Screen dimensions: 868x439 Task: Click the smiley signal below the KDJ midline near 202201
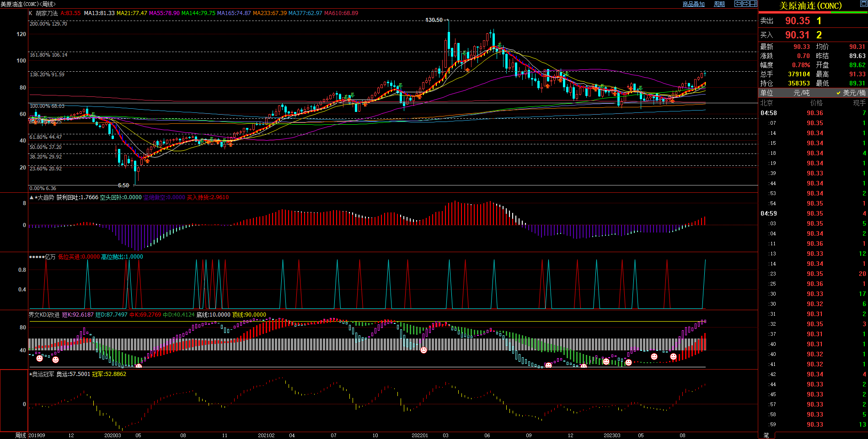point(423,350)
